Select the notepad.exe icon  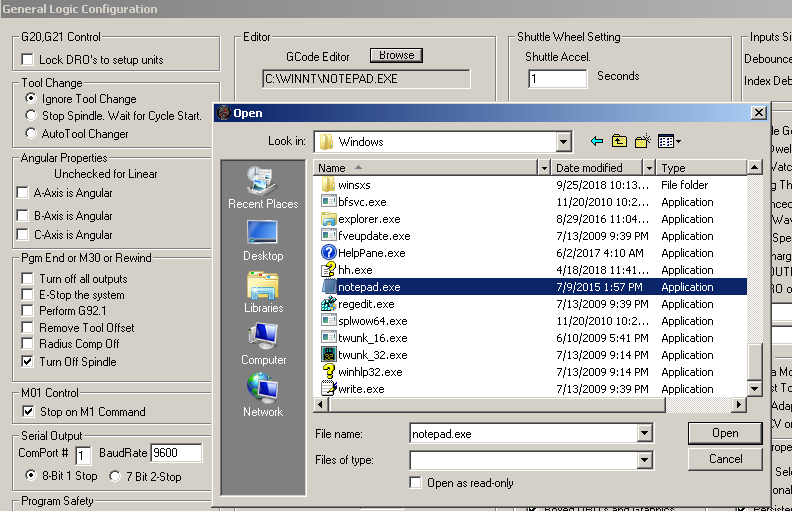click(x=329, y=287)
